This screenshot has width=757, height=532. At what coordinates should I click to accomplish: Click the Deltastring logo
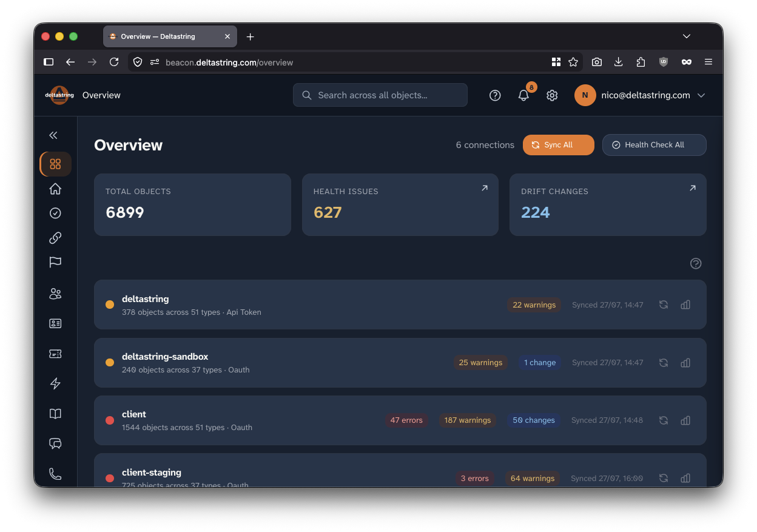(59, 95)
